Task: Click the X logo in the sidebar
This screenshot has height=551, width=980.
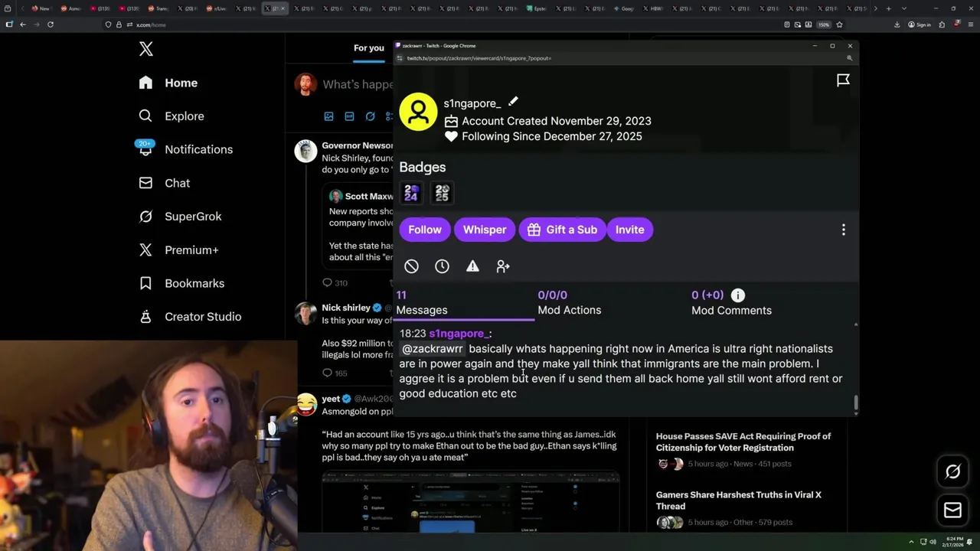Action: [x=146, y=50]
